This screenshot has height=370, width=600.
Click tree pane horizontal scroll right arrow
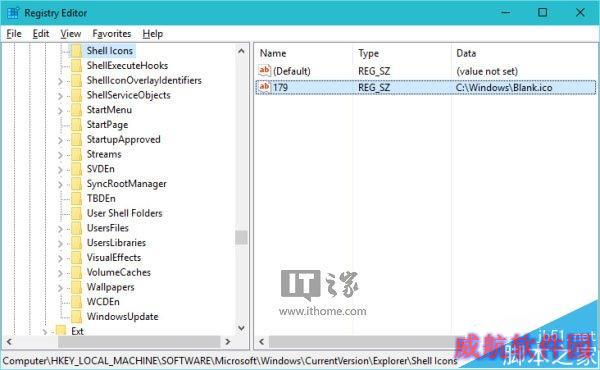(228, 342)
